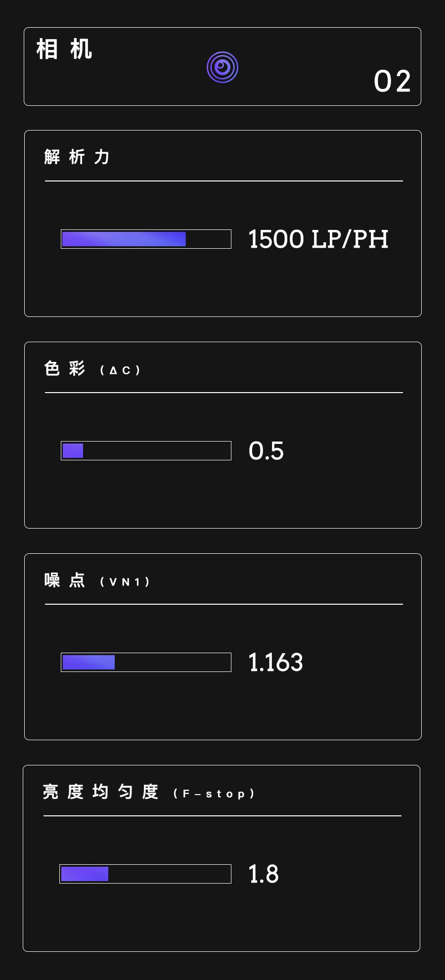Select the 相机 header title
This screenshot has width=445, height=980.
[64, 49]
